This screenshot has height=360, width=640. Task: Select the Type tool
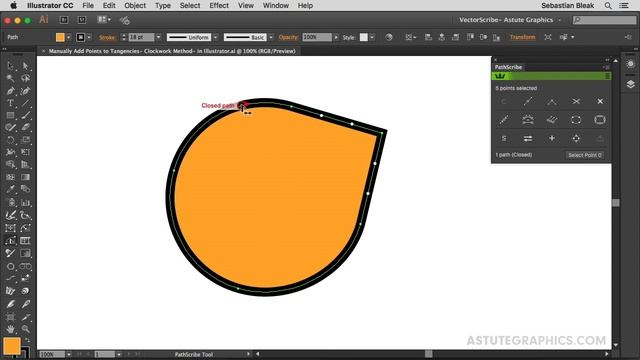(11, 103)
